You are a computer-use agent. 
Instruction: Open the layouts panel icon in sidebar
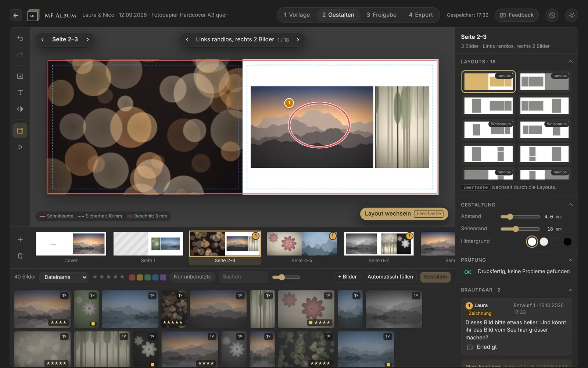coord(20,131)
